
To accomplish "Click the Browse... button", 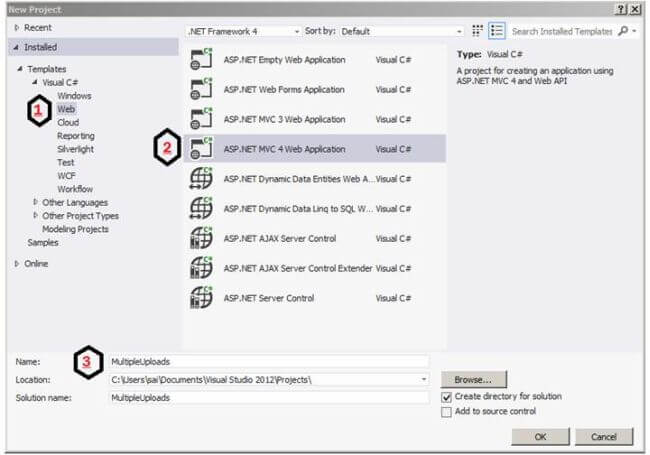I will pyautogui.click(x=473, y=379).
